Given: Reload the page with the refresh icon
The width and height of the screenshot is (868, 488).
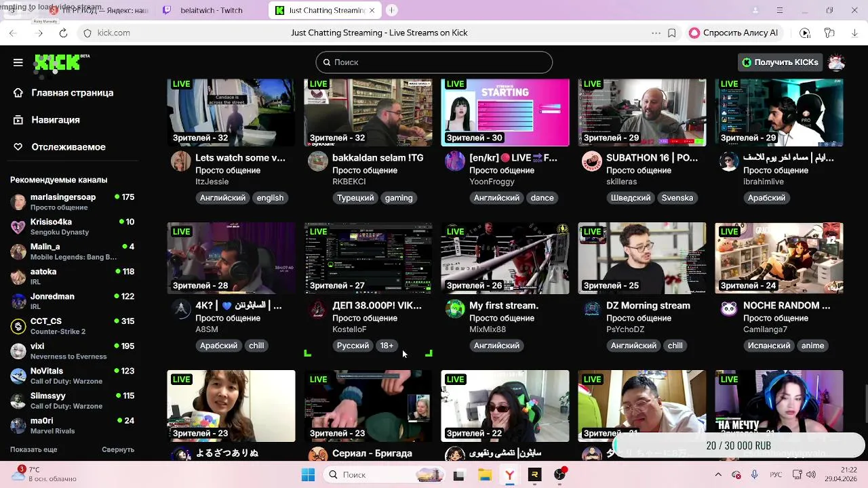Looking at the screenshot, I should click(63, 33).
